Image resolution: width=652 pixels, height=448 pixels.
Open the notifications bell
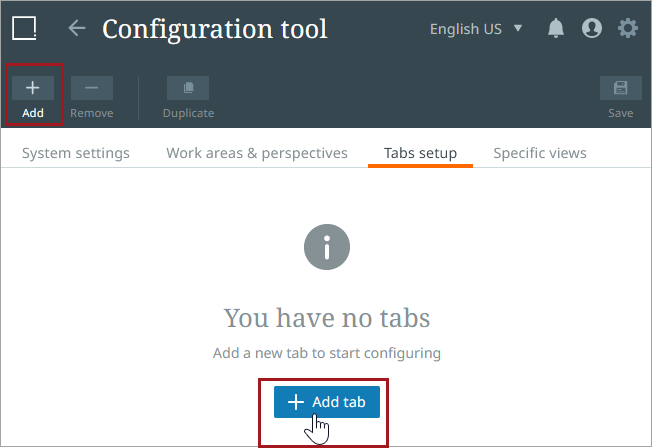(556, 29)
